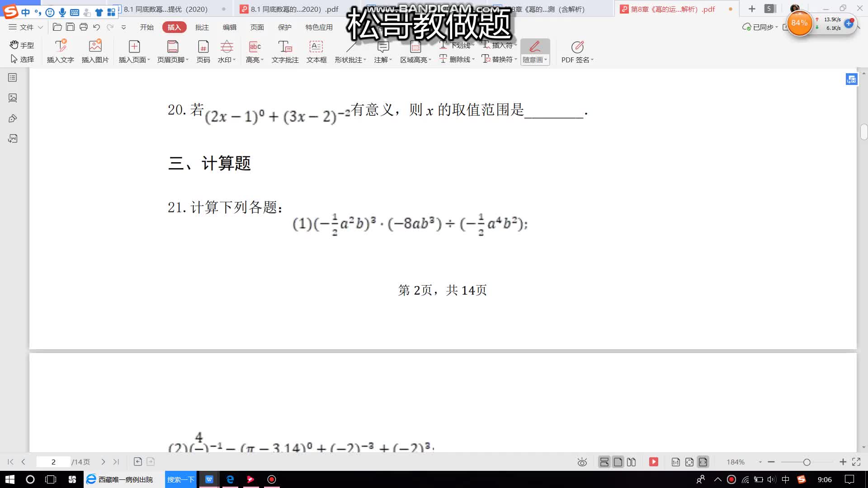Open the outline panel in left sidebar
This screenshot has width=868, height=488.
point(13,78)
